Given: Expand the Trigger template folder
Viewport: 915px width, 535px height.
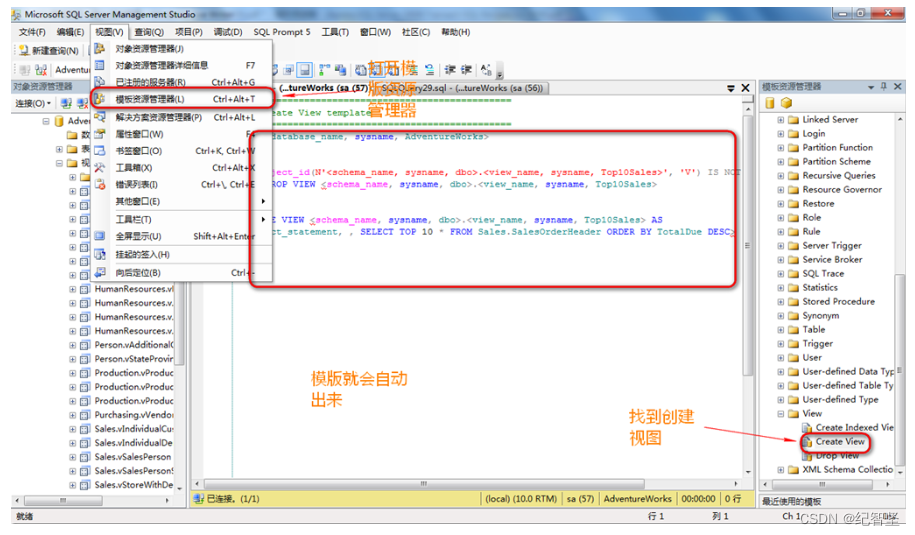Looking at the screenshot, I should point(781,344).
